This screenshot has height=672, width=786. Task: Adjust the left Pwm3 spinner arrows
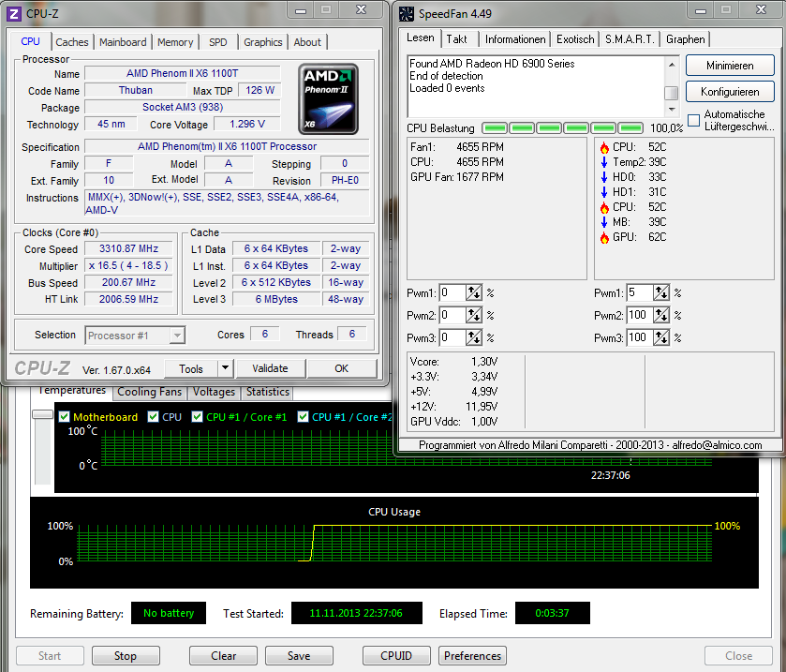coord(474,337)
